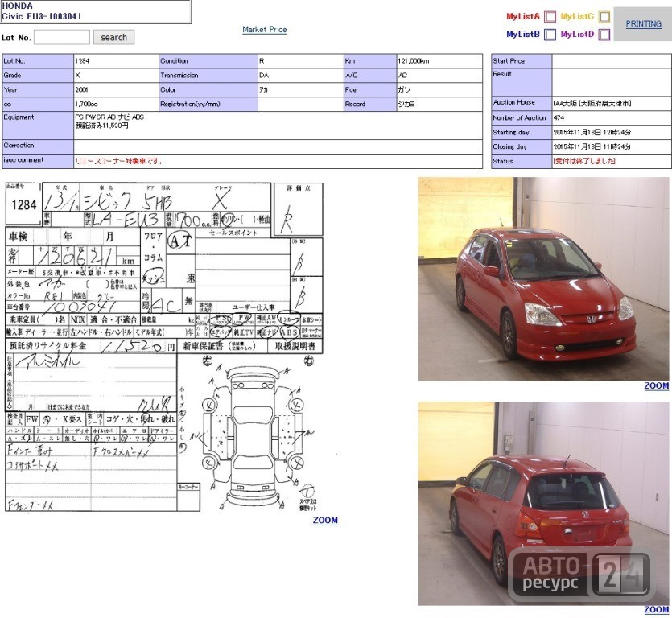Select the red isuc comment text
Viewport: 672px width, 618px height.
point(119,161)
